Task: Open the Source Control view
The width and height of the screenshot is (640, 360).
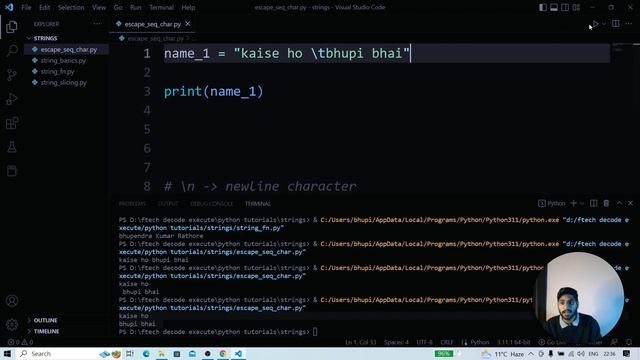Action: tap(12, 75)
